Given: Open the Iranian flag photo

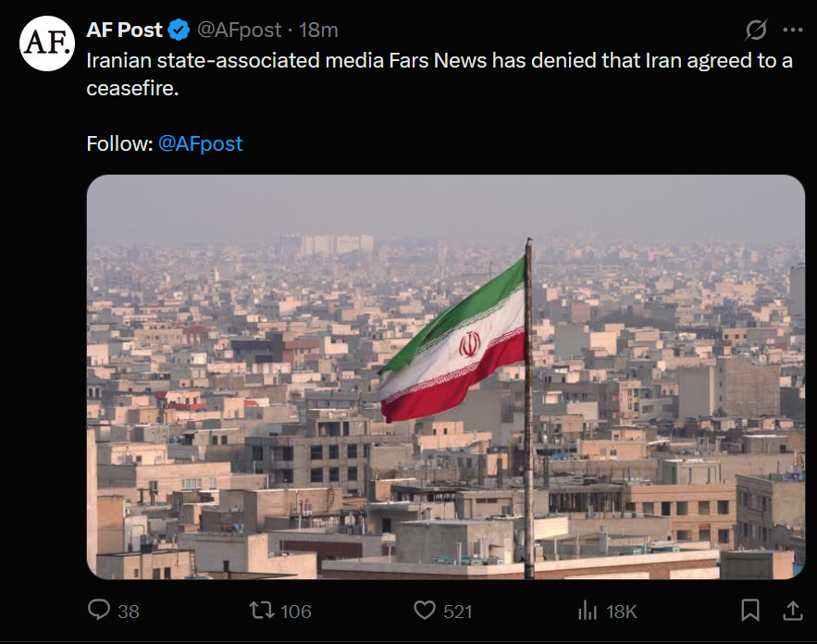Looking at the screenshot, I should click(445, 377).
